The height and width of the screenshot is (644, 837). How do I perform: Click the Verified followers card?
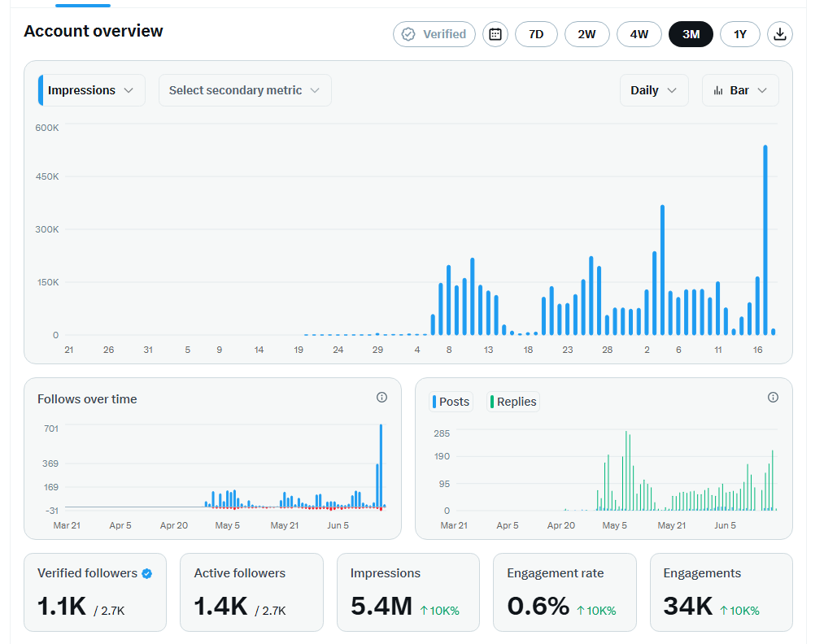tap(95, 592)
